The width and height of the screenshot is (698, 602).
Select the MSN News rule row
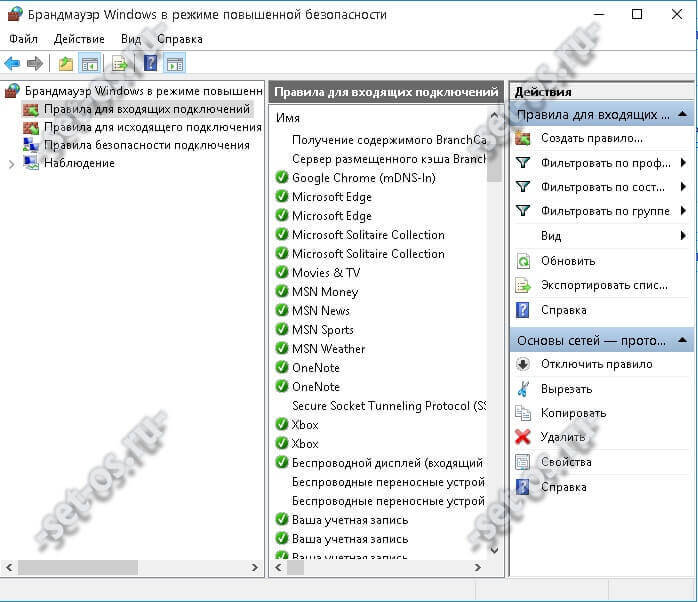[x=380, y=311]
